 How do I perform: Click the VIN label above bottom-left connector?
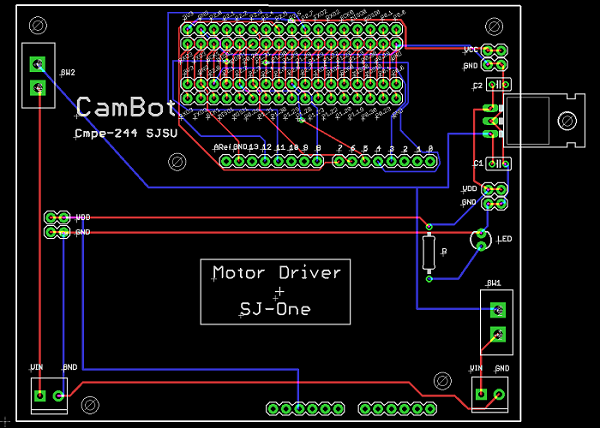[x=36, y=367]
